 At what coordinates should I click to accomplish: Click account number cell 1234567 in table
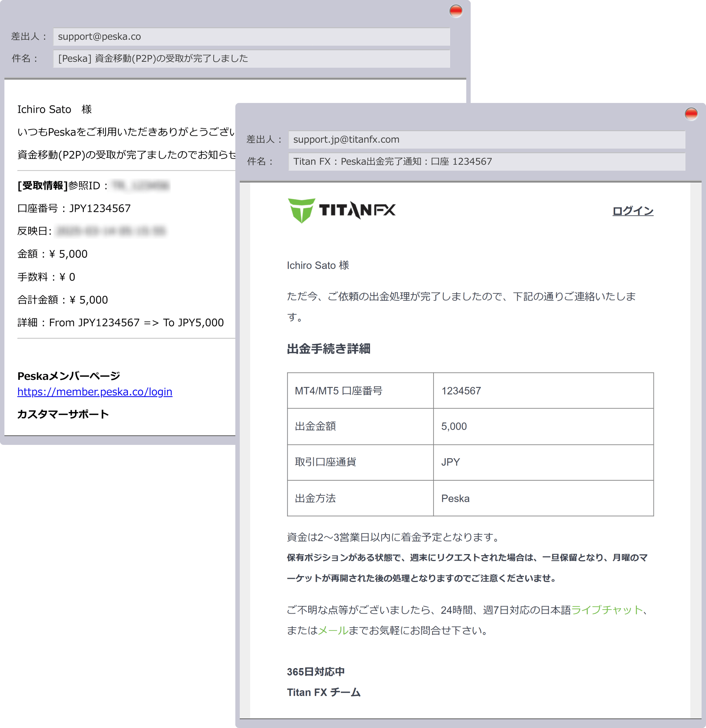click(x=543, y=390)
